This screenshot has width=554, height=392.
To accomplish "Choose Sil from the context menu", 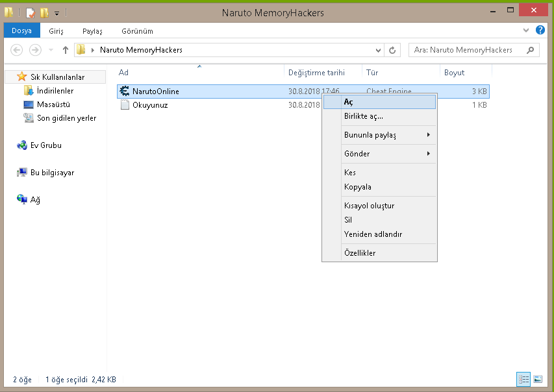I will point(379,220).
